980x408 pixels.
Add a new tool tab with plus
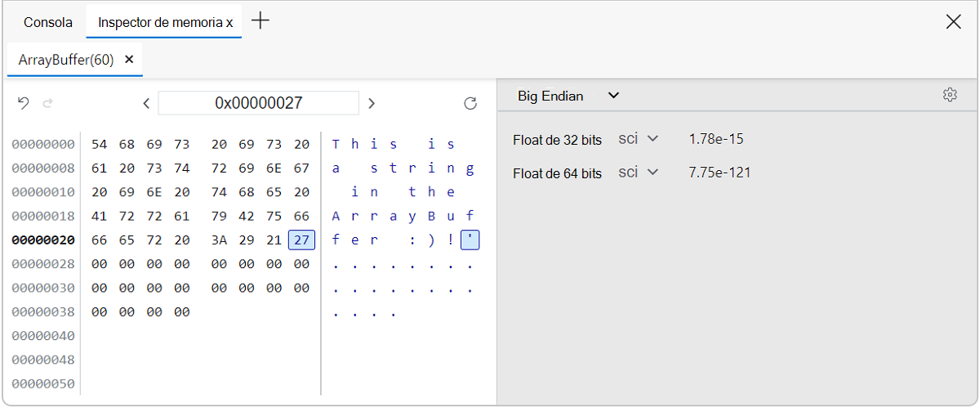click(x=261, y=21)
